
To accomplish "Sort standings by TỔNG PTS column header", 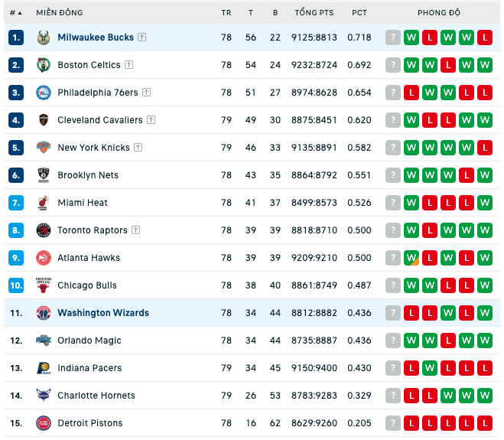I will pyautogui.click(x=314, y=13).
